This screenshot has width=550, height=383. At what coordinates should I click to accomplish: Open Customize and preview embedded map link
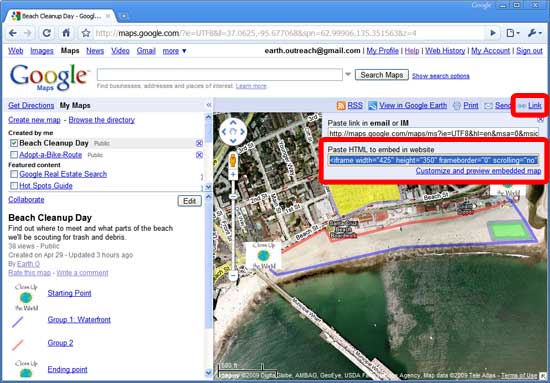tap(478, 171)
